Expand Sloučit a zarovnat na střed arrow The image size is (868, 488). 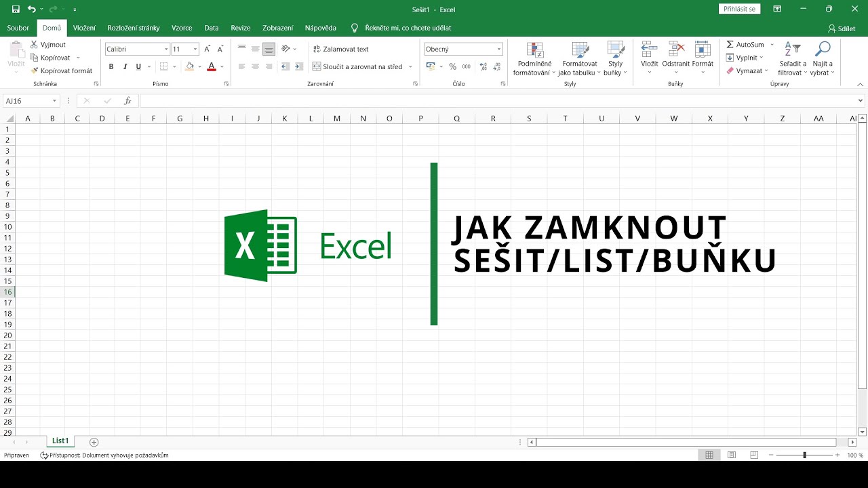(410, 66)
